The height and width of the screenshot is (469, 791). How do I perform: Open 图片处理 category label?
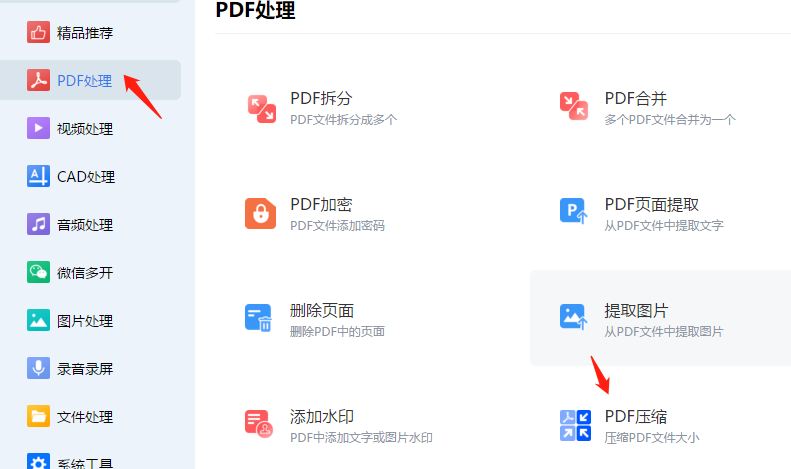click(85, 321)
